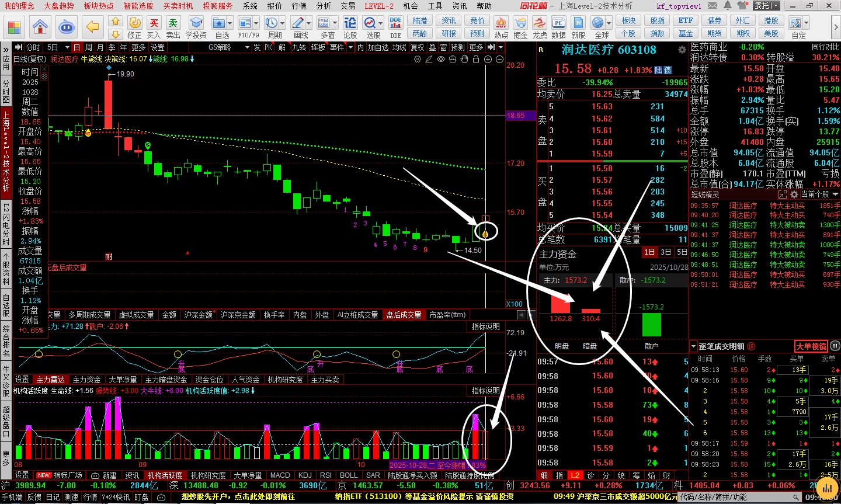841x504 pixels.
Task: Toggle the 叠 overlay button
Action: tap(432, 47)
